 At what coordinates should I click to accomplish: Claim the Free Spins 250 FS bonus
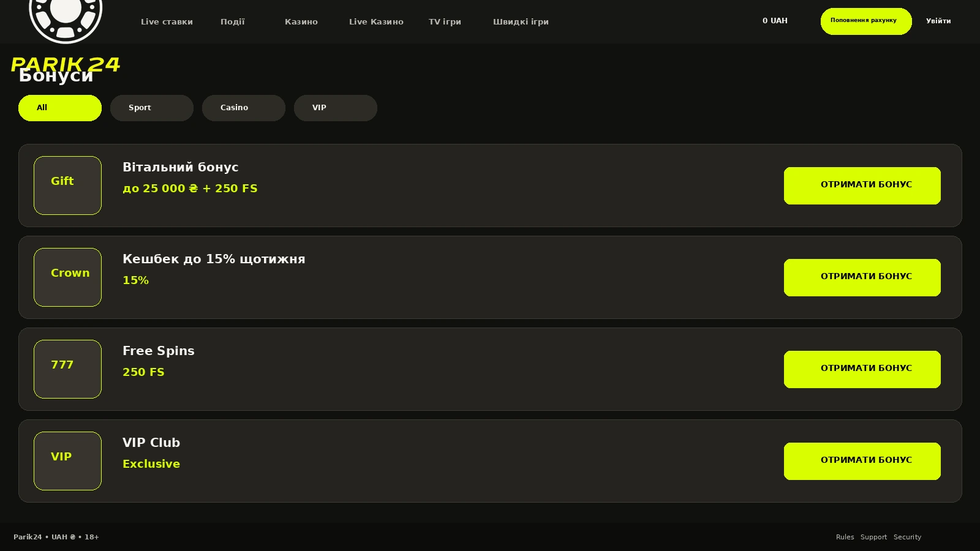862,369
